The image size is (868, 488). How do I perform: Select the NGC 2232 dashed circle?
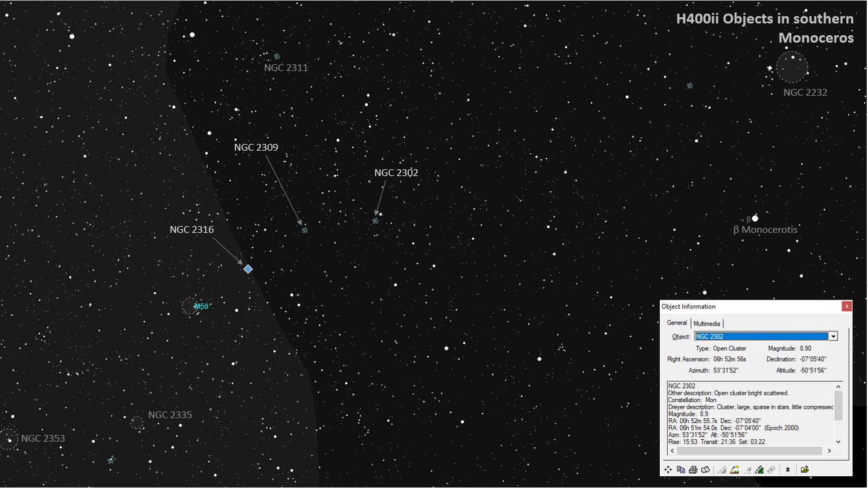point(792,67)
